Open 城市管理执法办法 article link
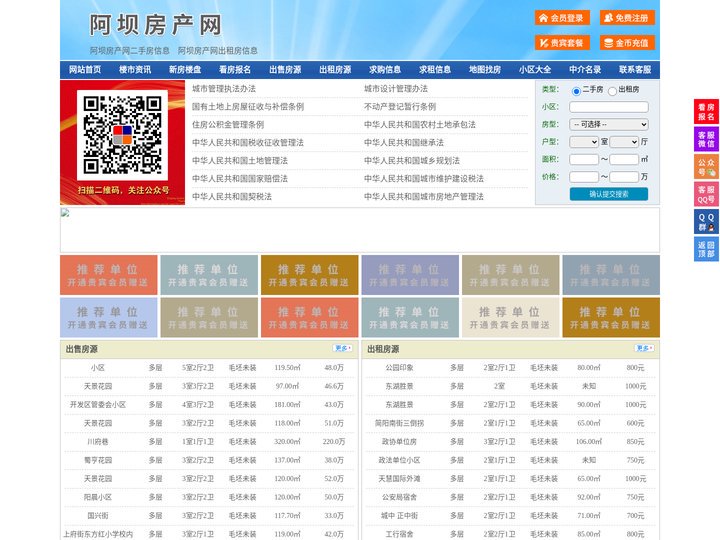 [x=224, y=89]
